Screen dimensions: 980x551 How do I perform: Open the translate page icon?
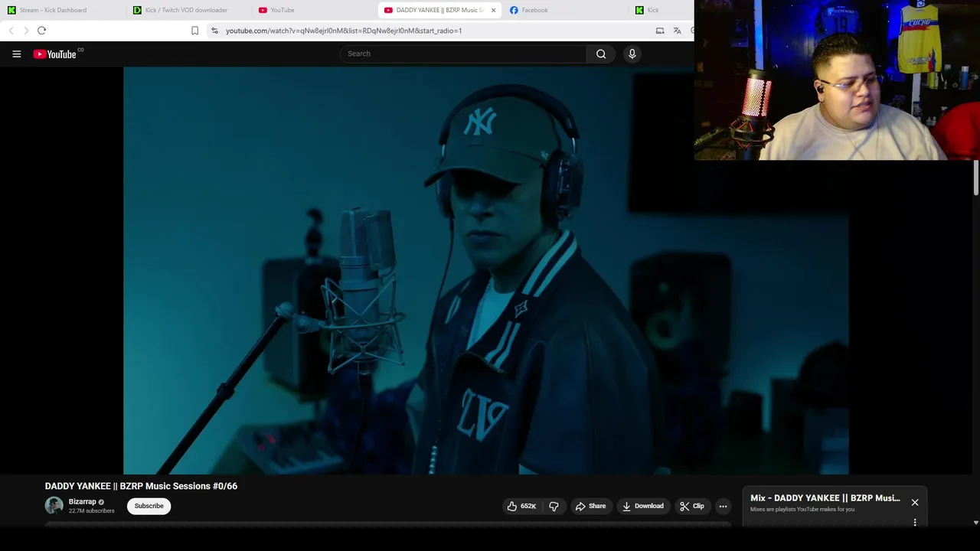click(677, 31)
